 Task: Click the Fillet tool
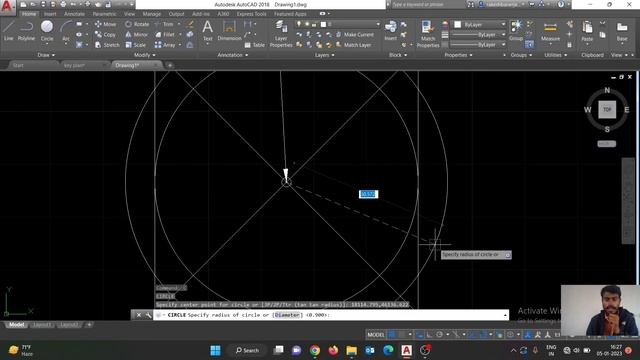click(165, 35)
